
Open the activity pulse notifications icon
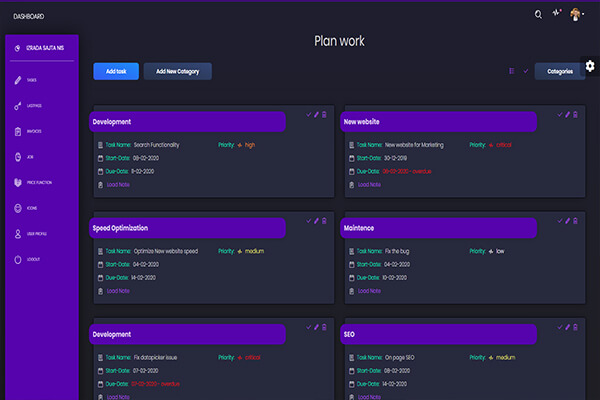point(556,13)
